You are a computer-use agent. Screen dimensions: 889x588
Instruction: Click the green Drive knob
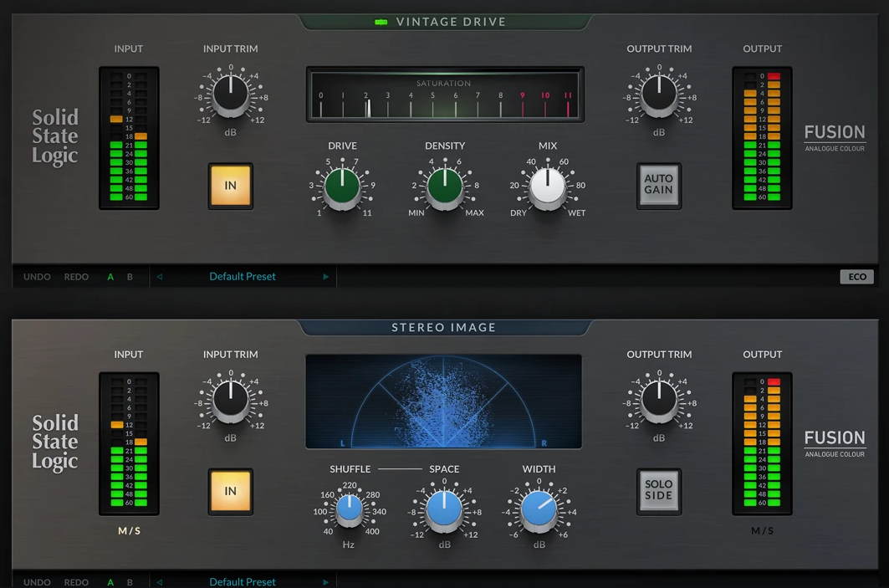point(341,187)
